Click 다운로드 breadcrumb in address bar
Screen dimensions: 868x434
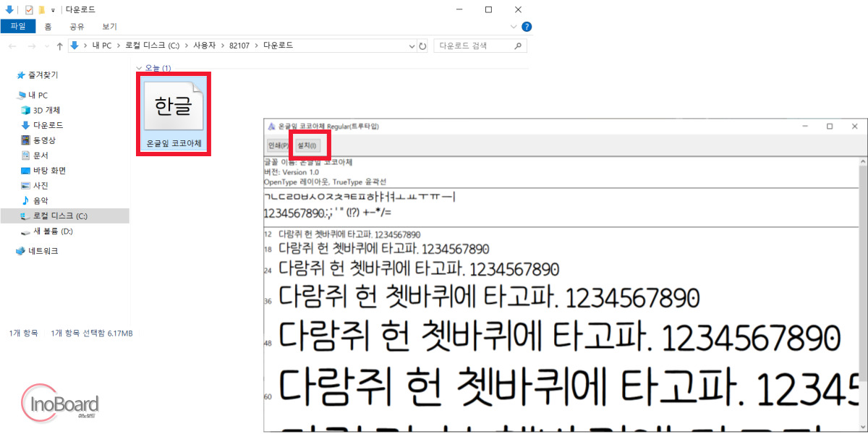(278, 46)
